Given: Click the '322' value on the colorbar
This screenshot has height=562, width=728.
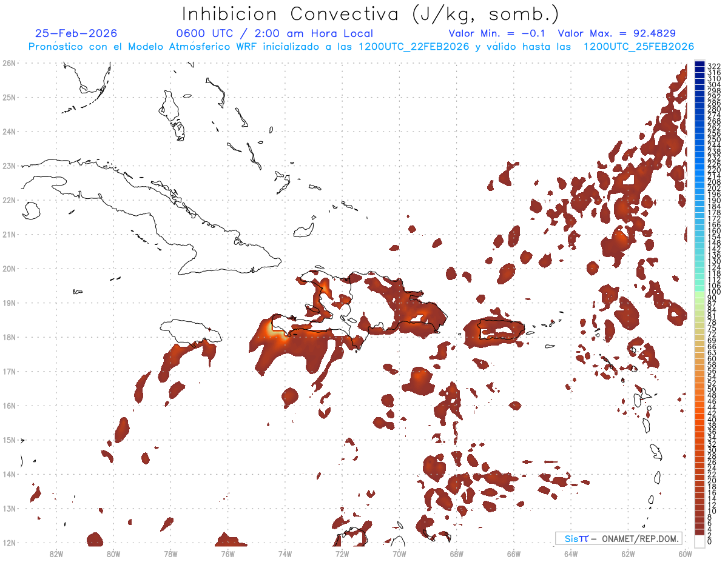Looking at the screenshot, I should [713, 66].
